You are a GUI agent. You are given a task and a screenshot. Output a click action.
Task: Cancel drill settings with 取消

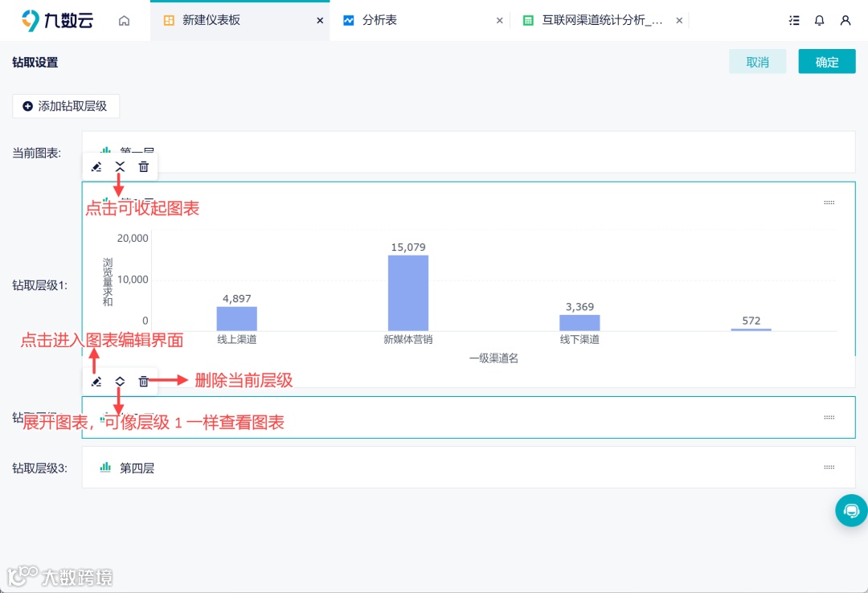[x=757, y=61]
